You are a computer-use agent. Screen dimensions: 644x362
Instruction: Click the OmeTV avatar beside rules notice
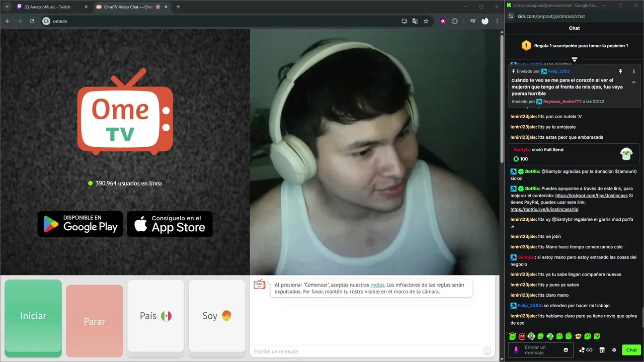(260, 285)
